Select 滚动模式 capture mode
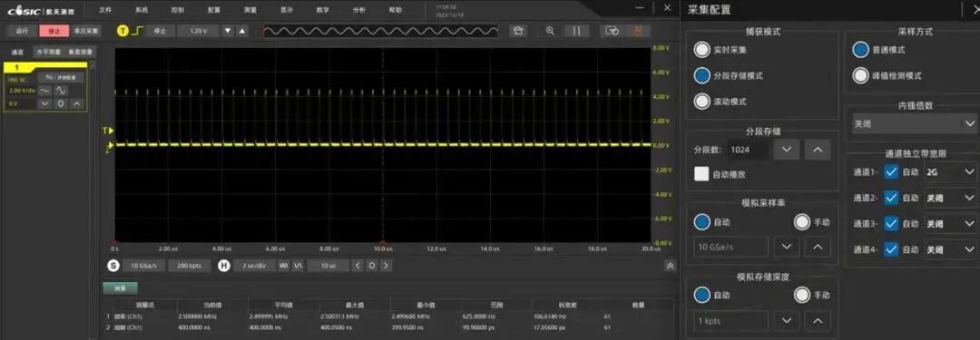This screenshot has width=980, height=340. tap(701, 102)
